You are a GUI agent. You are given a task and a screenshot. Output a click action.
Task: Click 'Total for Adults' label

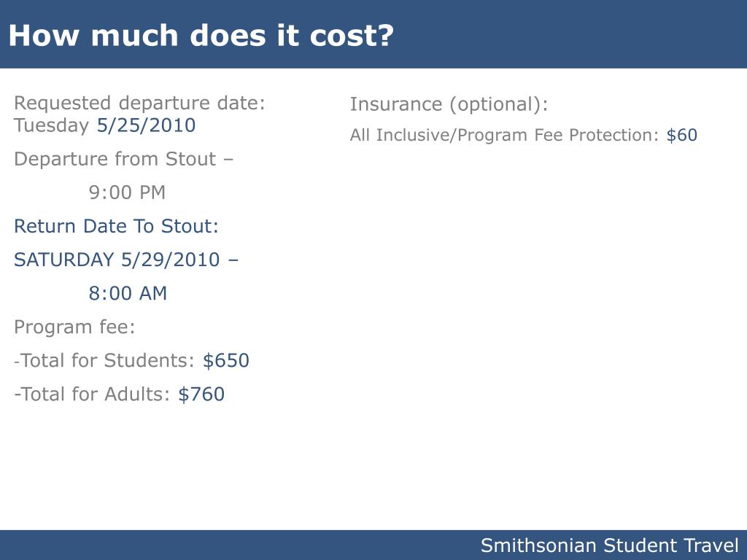92,394
